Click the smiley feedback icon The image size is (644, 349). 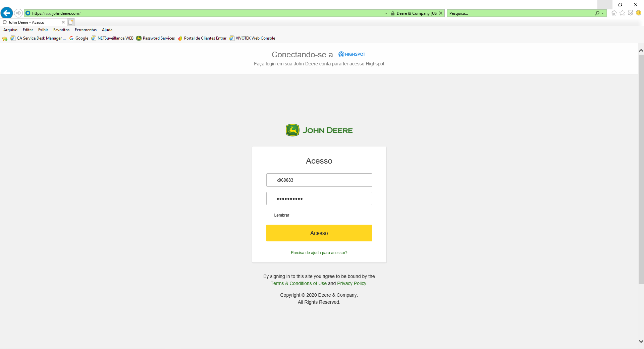(x=639, y=13)
